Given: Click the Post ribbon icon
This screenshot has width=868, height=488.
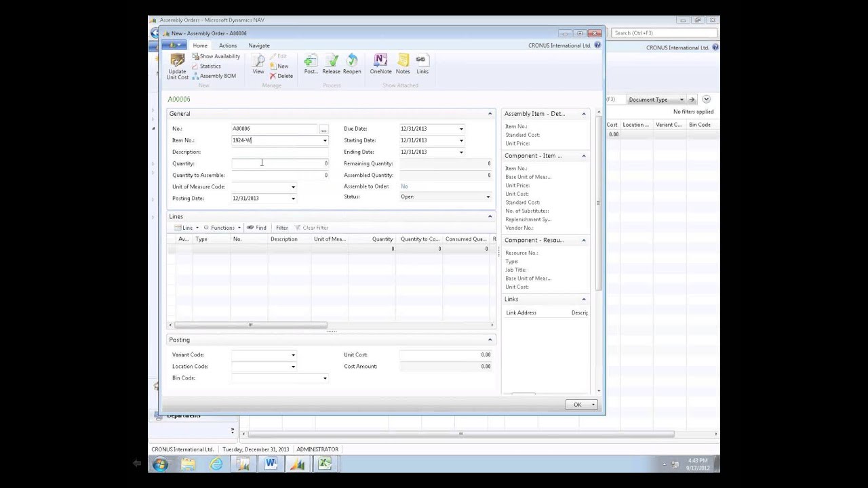Looking at the screenshot, I should [311, 64].
